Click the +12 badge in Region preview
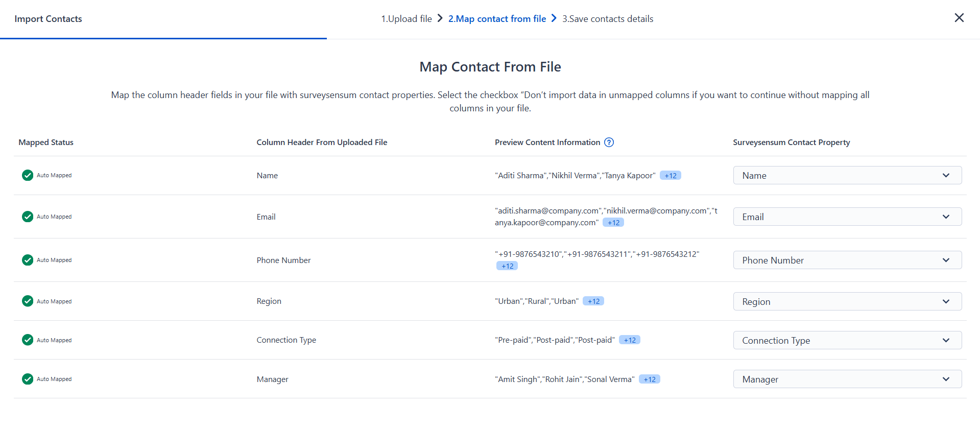The height and width of the screenshot is (429, 980). pyautogui.click(x=593, y=301)
